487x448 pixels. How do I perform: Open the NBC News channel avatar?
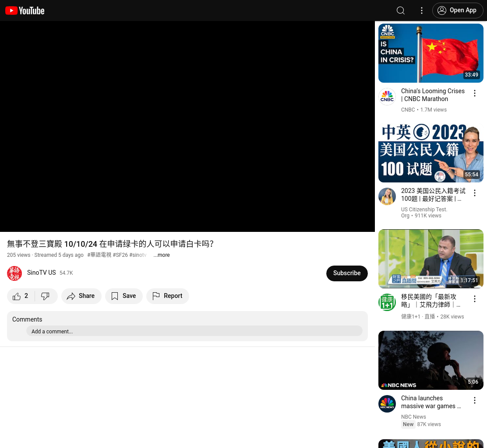click(x=387, y=404)
